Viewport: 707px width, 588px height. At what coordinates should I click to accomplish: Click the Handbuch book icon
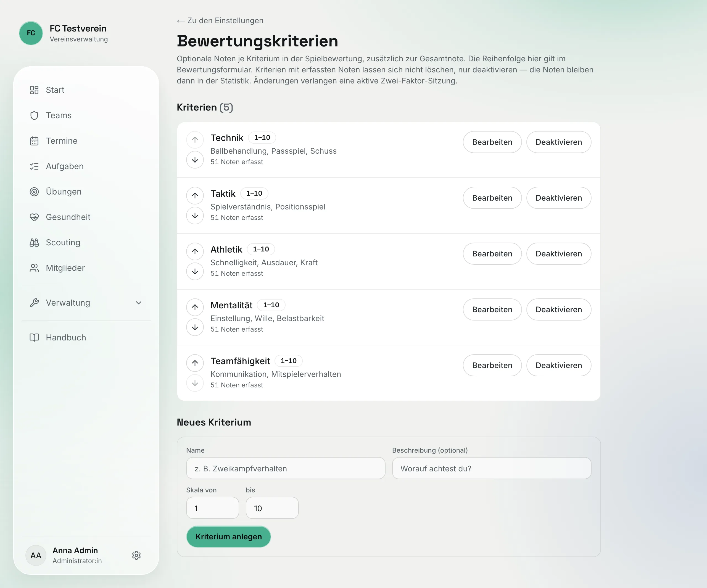(34, 337)
